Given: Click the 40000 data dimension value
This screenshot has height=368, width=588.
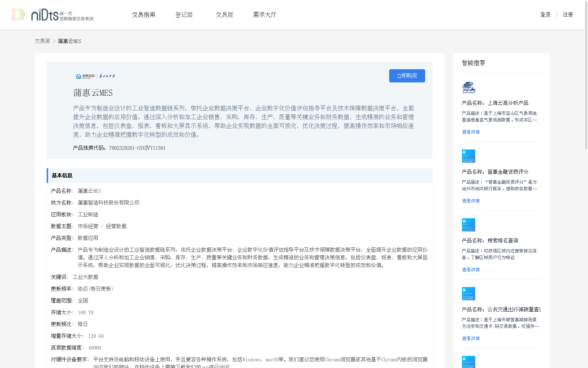Looking at the screenshot, I should [x=94, y=348].
